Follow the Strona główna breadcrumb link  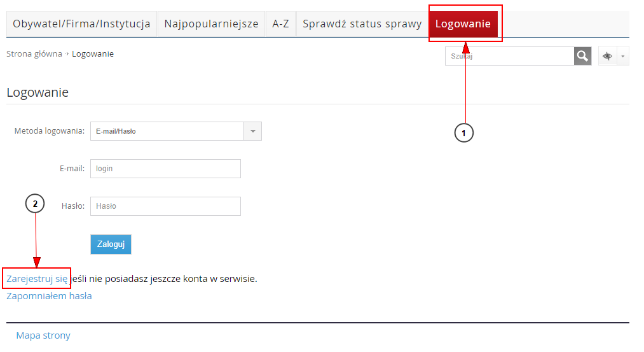click(x=34, y=54)
